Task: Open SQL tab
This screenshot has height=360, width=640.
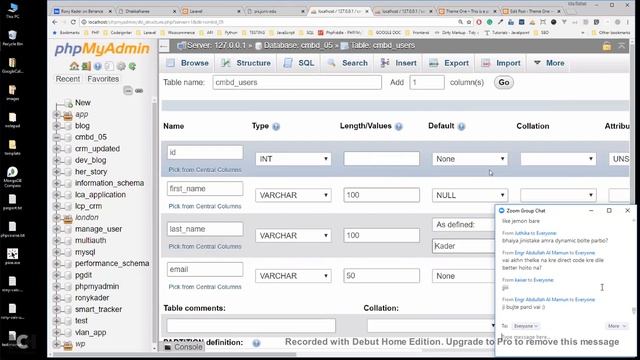Action: pyautogui.click(x=299, y=63)
